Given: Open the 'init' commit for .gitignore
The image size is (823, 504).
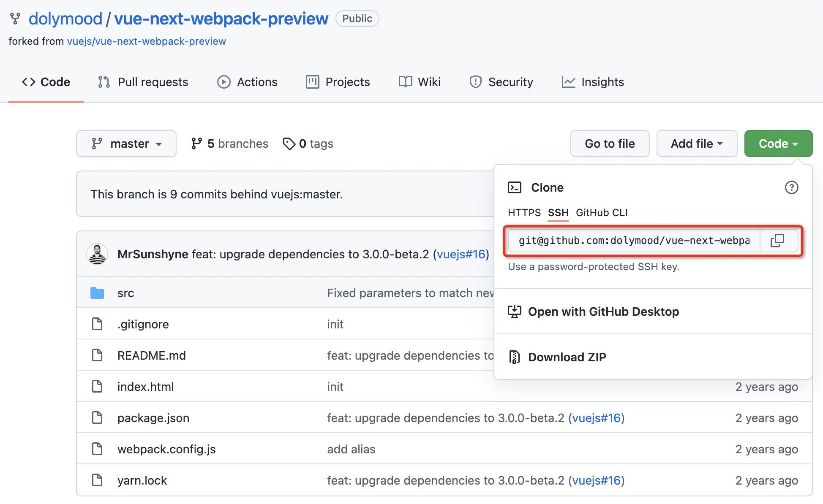Looking at the screenshot, I should 335,324.
